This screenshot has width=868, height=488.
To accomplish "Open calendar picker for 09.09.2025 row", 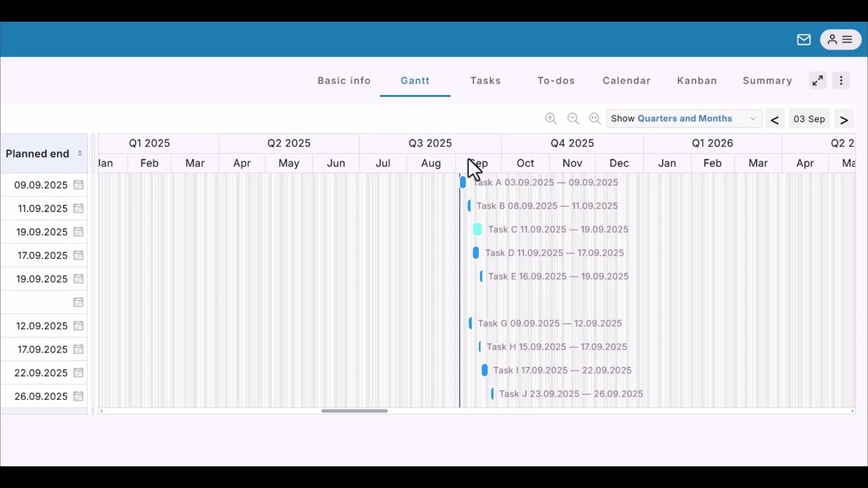I will (79, 185).
